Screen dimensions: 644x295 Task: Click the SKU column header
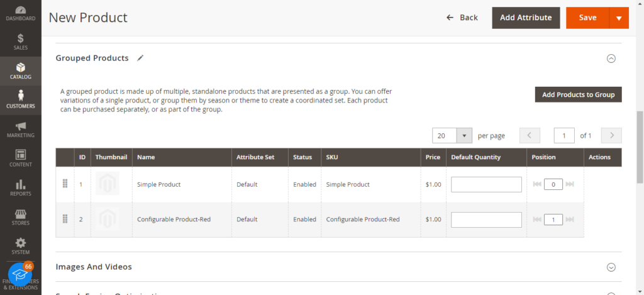[371, 157]
